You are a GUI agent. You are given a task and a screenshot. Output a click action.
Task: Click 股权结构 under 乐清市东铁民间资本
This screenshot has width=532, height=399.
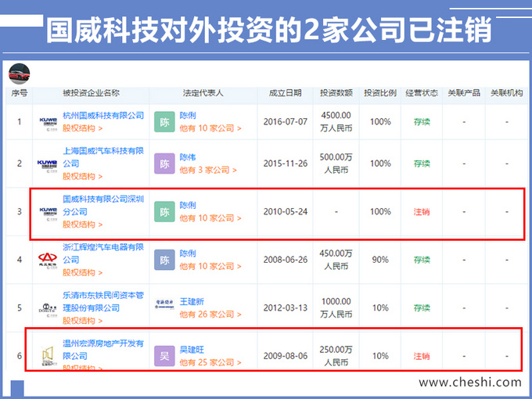point(82,321)
